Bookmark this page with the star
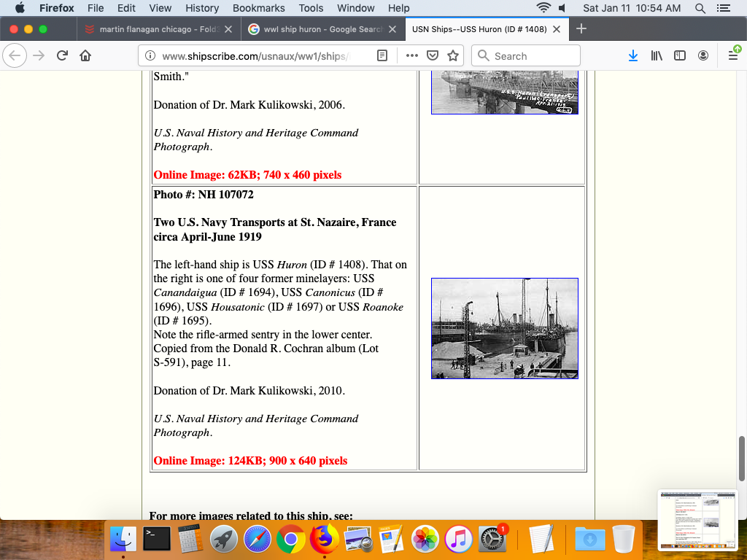This screenshot has width=747, height=560. (x=453, y=56)
